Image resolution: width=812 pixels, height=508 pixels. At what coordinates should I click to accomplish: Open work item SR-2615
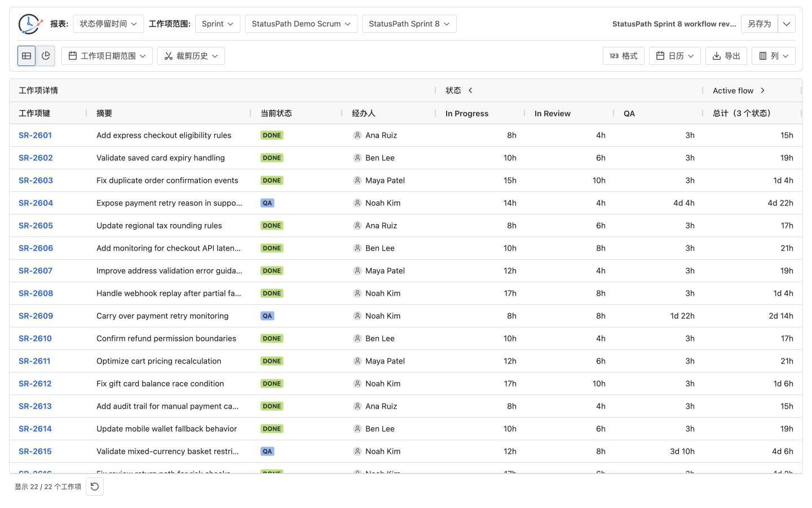pyautogui.click(x=35, y=452)
